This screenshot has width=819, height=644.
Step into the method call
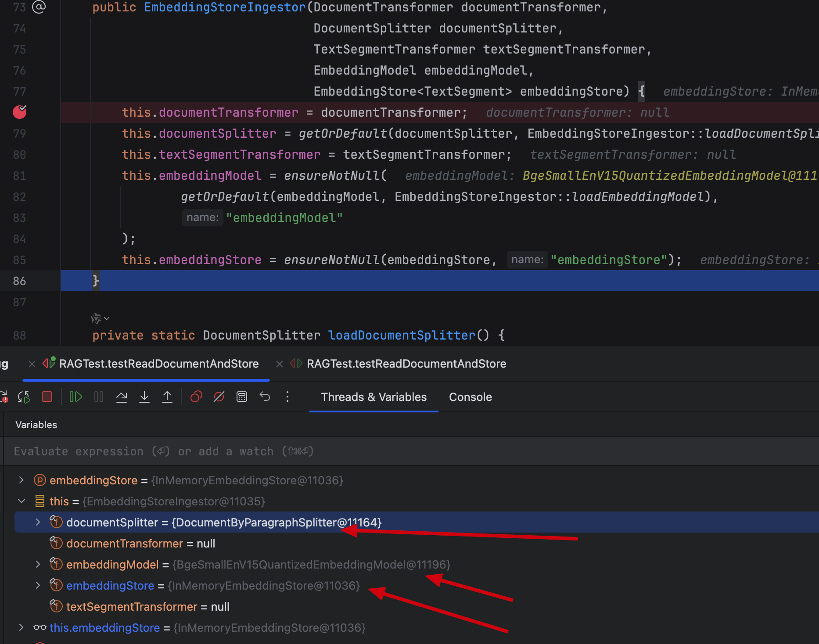(144, 397)
